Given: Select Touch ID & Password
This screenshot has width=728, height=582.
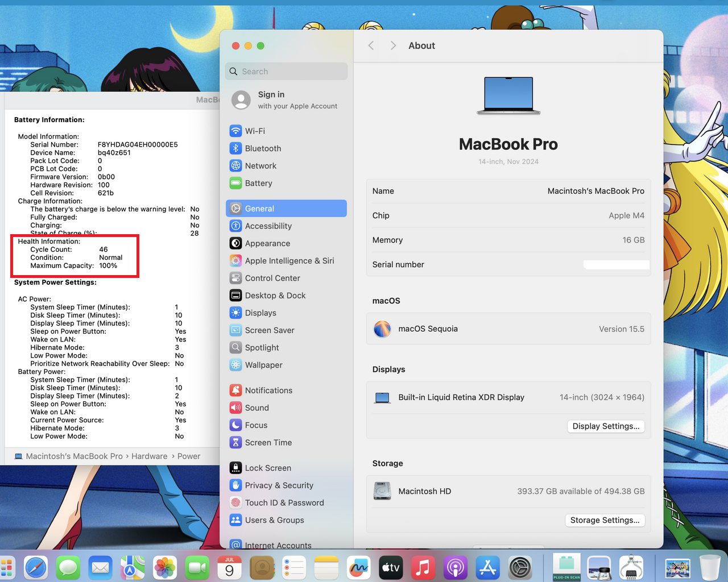Looking at the screenshot, I should [x=286, y=502].
